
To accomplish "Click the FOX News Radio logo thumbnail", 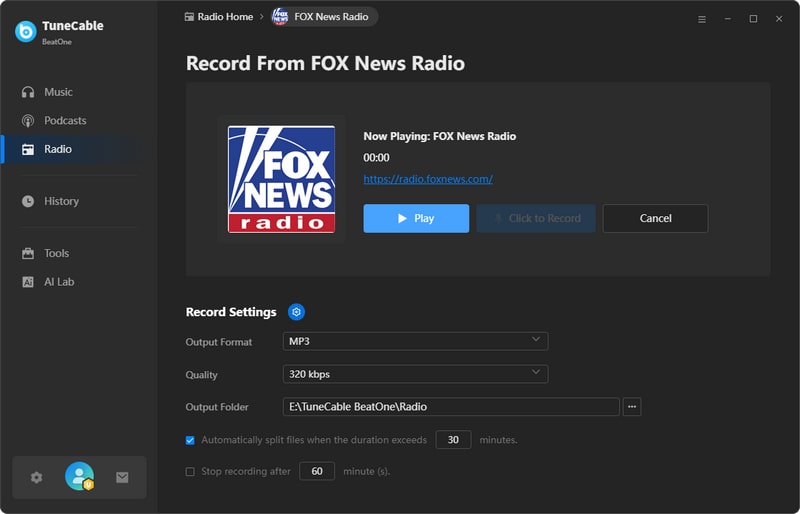I will 282,179.
